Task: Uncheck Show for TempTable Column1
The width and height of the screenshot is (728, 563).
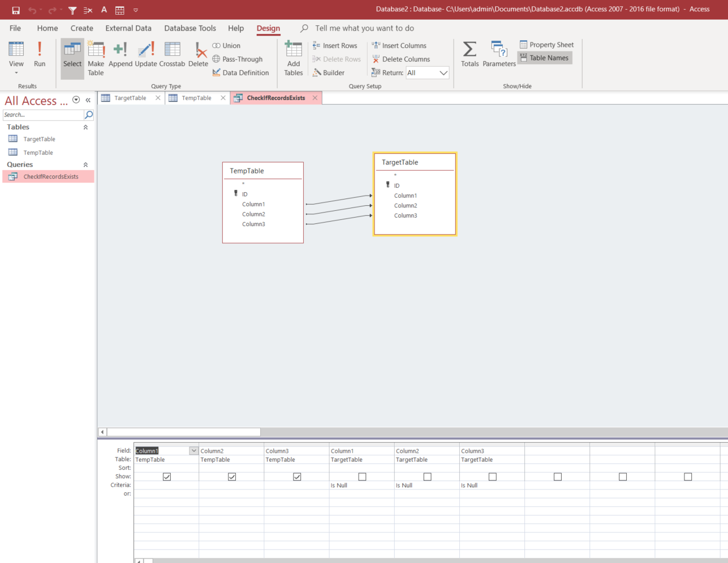Action: pos(167,477)
